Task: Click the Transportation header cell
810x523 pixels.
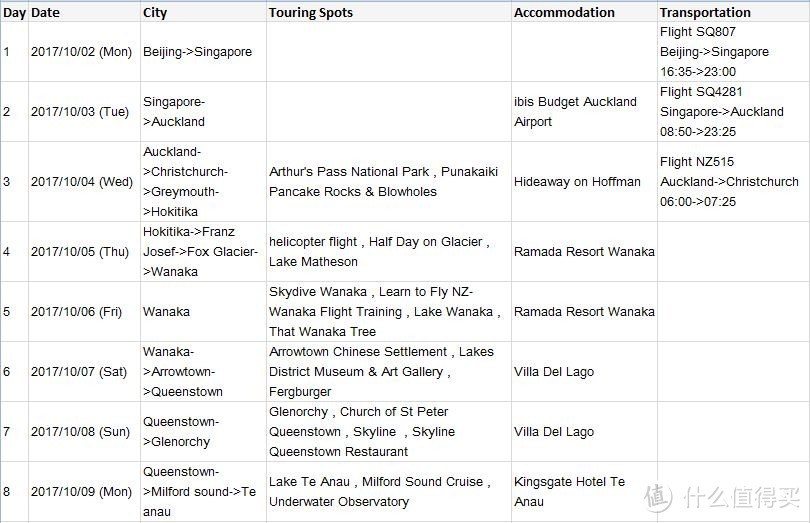Action: pos(734,12)
